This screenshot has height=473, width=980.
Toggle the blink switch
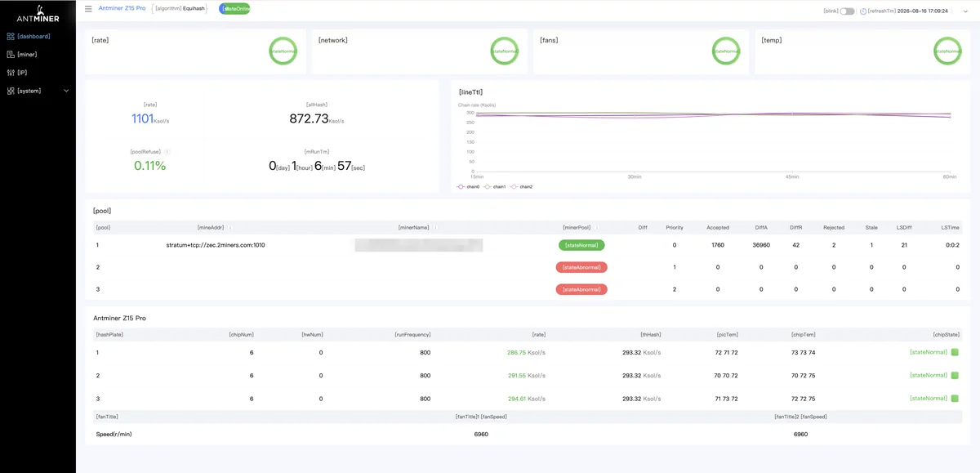[x=848, y=11]
